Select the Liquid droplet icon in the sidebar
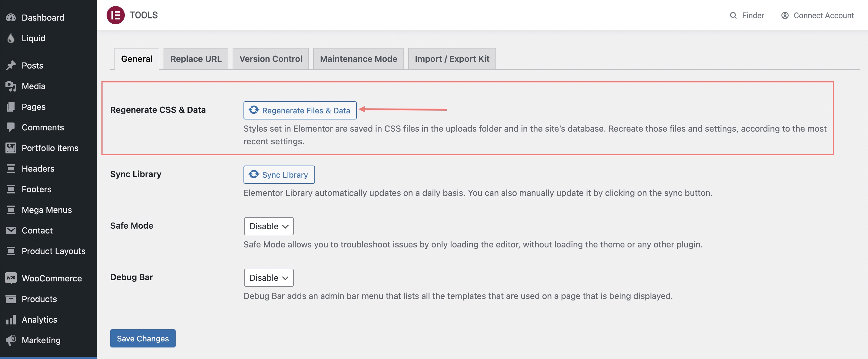Screen dimensions: 868x359 11,38
